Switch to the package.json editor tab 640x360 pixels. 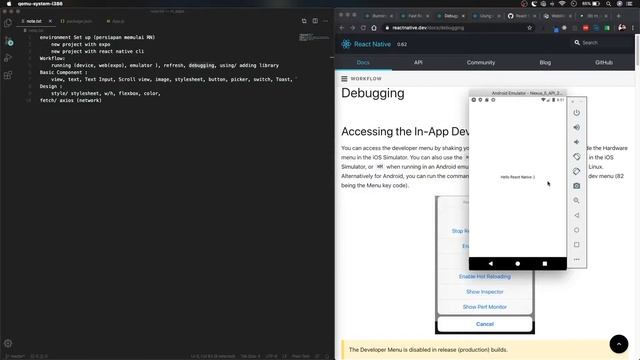tap(76, 21)
